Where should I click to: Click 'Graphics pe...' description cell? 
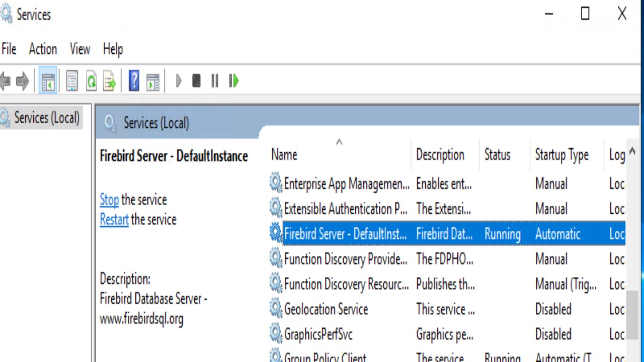(x=444, y=334)
